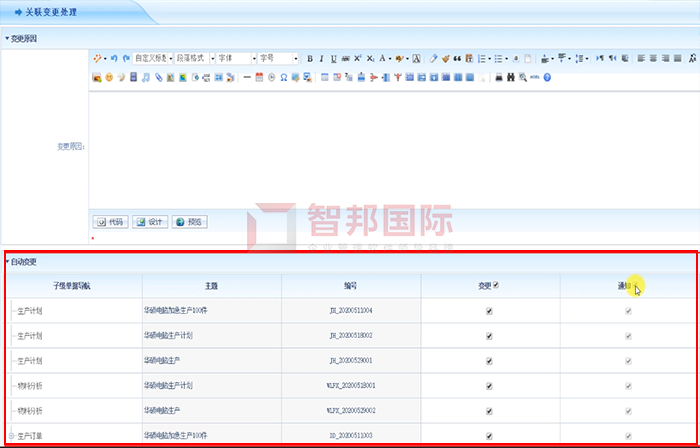
Task: Click the undo arrow icon
Action: point(114,58)
